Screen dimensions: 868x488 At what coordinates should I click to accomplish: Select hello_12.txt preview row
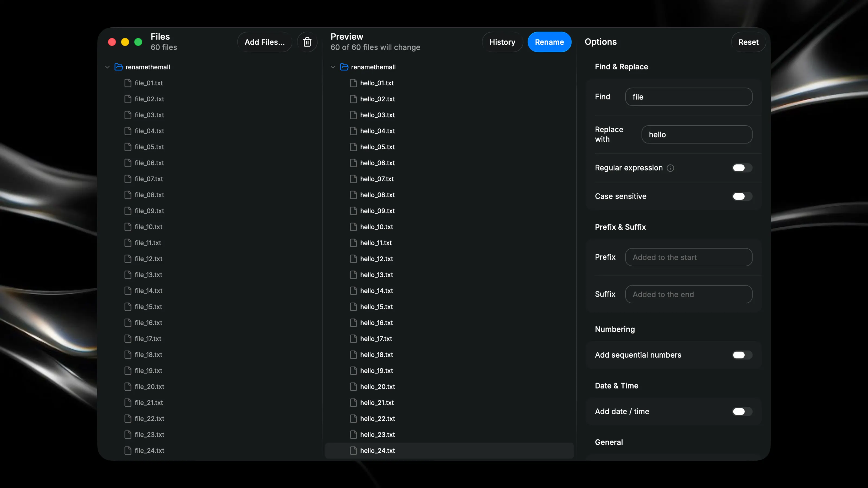pos(449,259)
